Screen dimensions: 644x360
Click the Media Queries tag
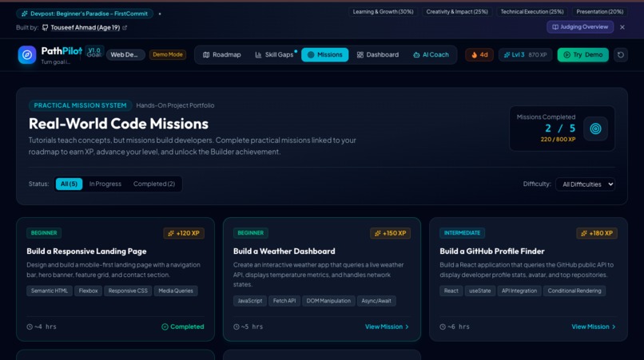[x=176, y=291]
